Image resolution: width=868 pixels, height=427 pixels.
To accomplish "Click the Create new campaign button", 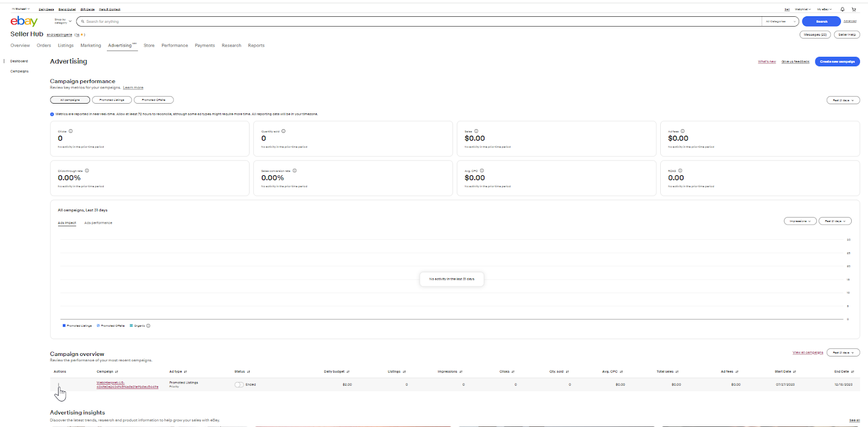I will [x=837, y=62].
